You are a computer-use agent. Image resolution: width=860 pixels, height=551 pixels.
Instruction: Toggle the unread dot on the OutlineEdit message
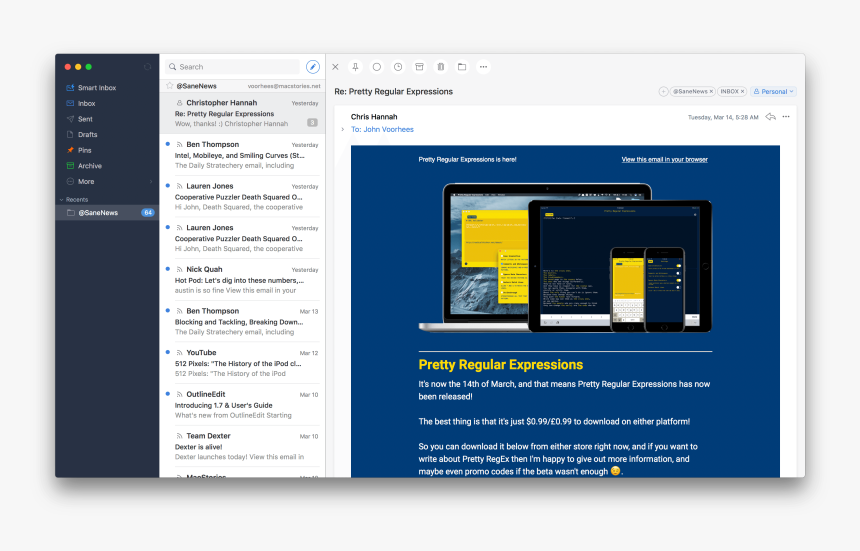click(168, 394)
